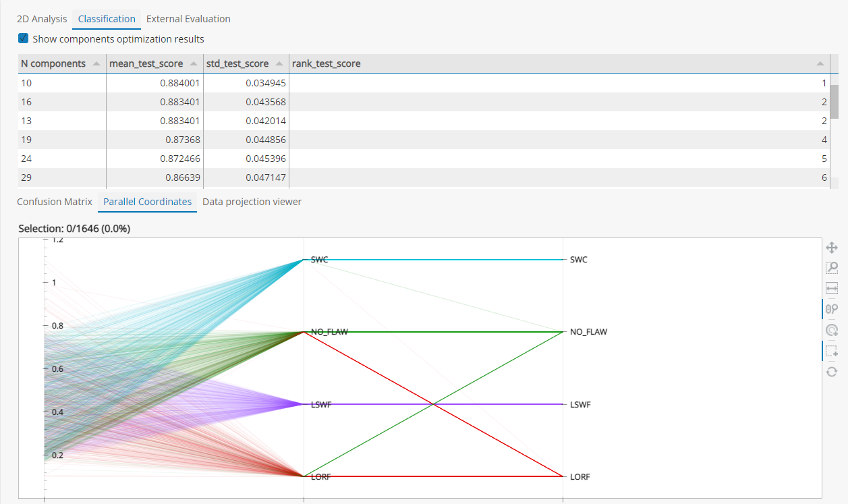Click the LORF label on middle axis
The height and width of the screenshot is (504, 848).
pos(320,477)
